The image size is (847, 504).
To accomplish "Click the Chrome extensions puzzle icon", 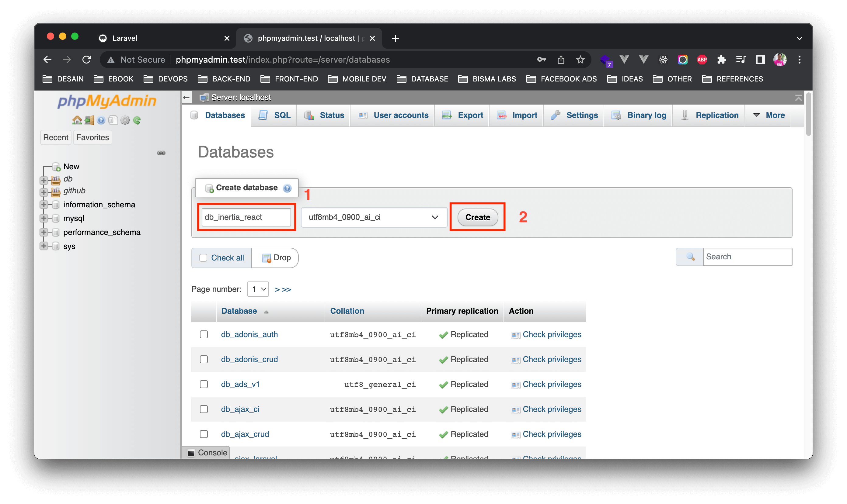I will coord(721,60).
